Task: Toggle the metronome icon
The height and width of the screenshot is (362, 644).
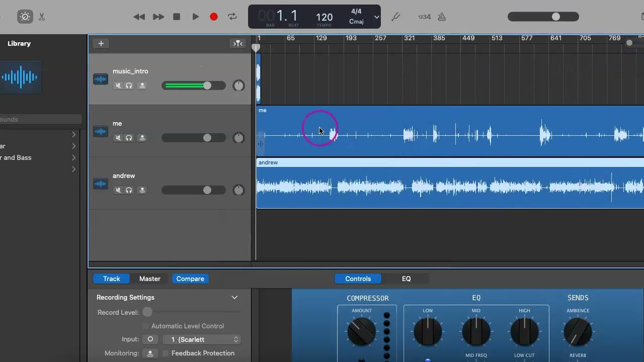Action: click(442, 17)
